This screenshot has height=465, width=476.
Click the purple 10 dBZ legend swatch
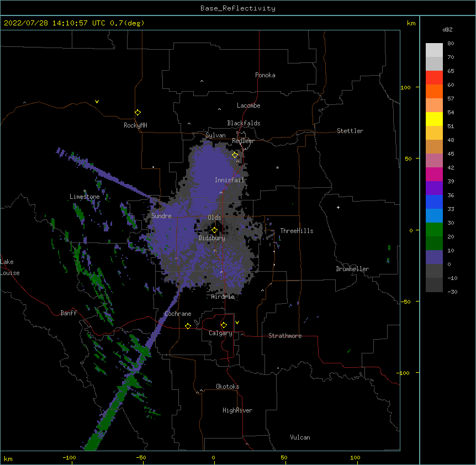434,257
